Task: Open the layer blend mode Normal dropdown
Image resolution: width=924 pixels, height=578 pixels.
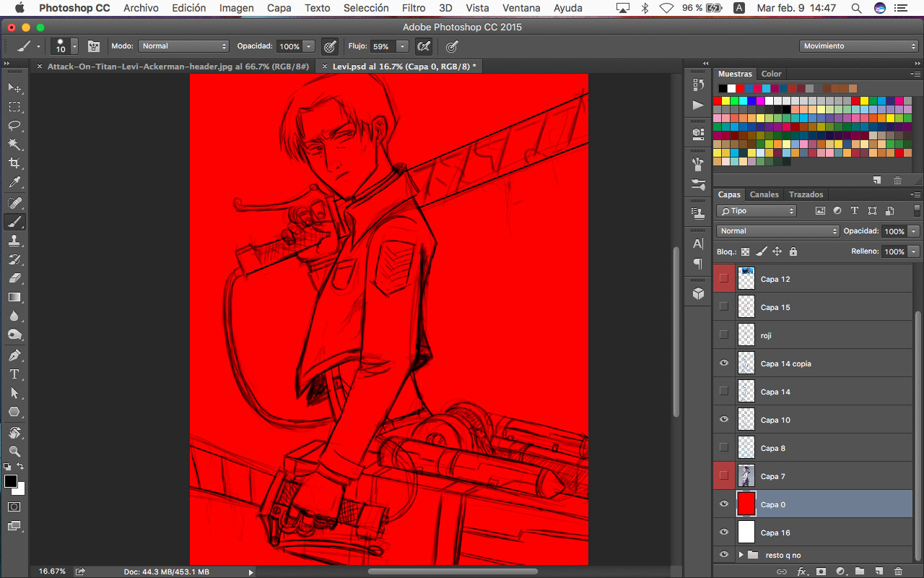Action: pyautogui.click(x=778, y=231)
